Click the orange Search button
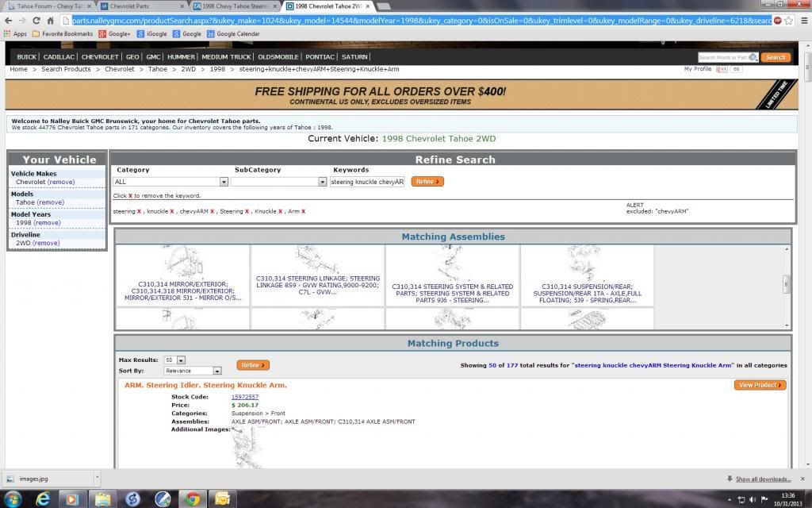 click(776, 57)
